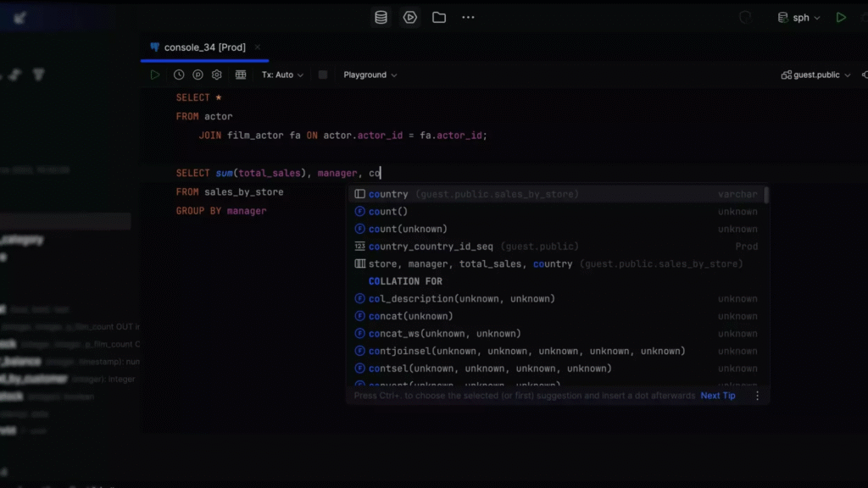
Task: Open query history clock icon
Action: (179, 75)
